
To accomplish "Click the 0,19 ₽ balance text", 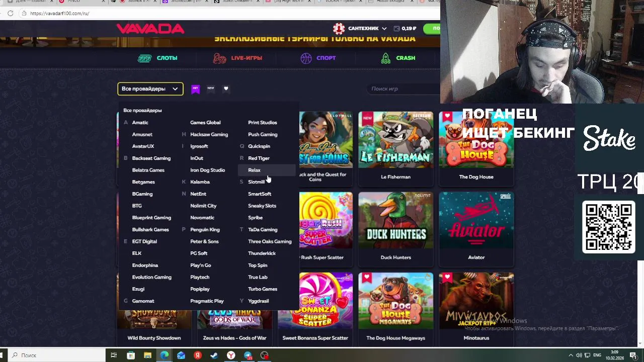I will pos(409,29).
